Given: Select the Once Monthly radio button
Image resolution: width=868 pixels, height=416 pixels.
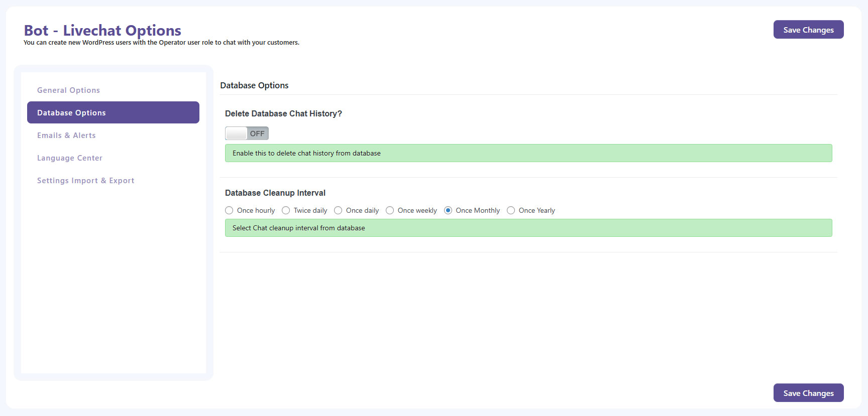Looking at the screenshot, I should [448, 210].
